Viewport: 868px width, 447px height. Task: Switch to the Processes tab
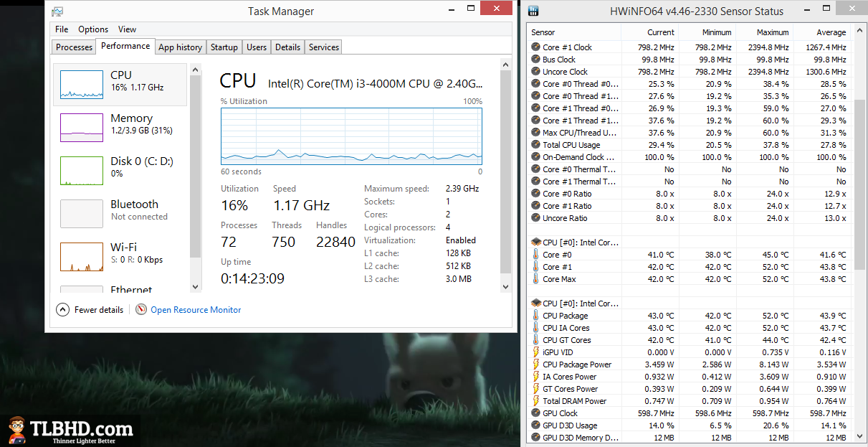point(74,47)
